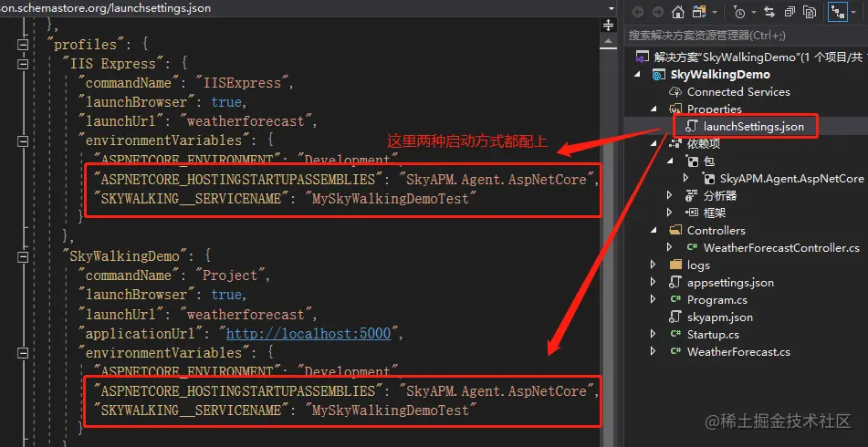Expand the SkyAPM.Agent.AspNetCore package node
This screenshot has width=868, height=447.
tap(686, 178)
